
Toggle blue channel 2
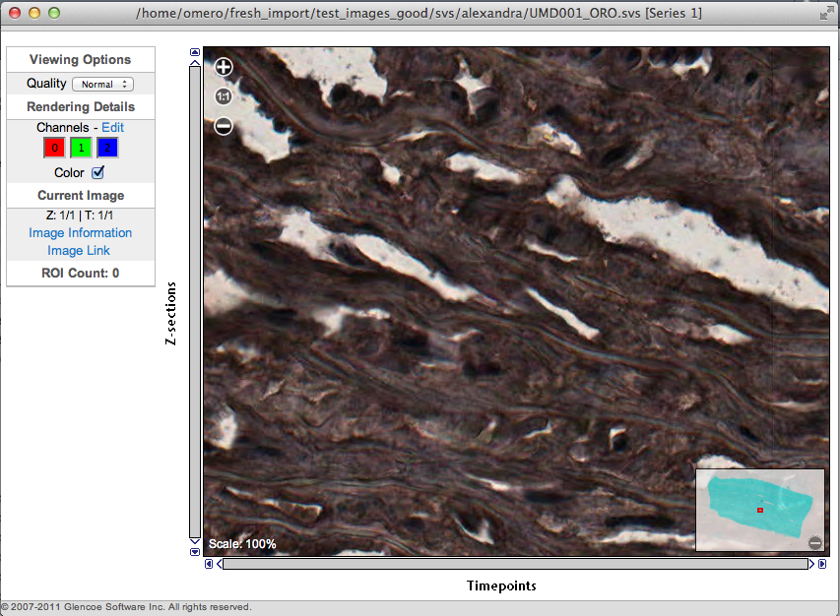(x=107, y=148)
